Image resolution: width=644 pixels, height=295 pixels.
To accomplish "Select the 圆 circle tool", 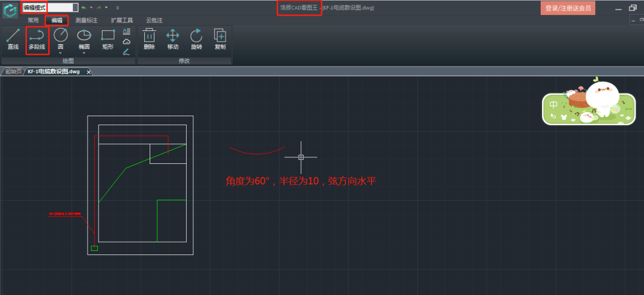I will click(x=60, y=38).
